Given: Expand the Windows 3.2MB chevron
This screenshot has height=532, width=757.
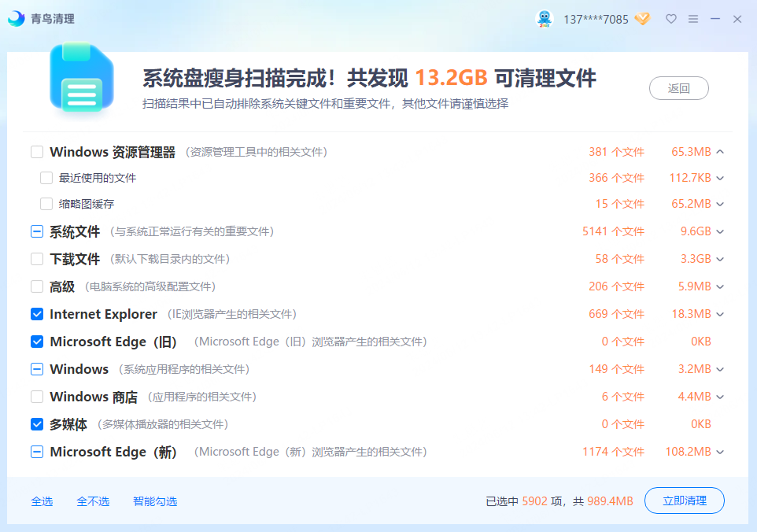Looking at the screenshot, I should click(x=720, y=369).
